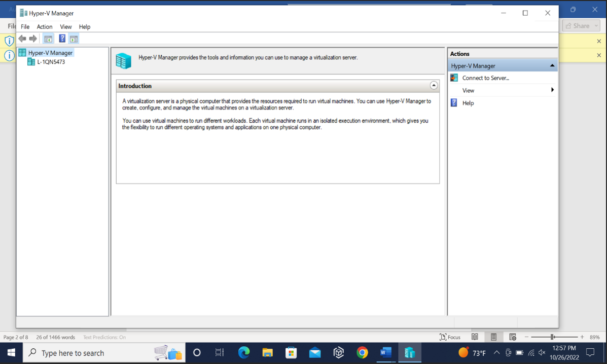607x364 pixels.
Task: Toggle Show/Hide Action Pane toolbar icon
Action: [74, 39]
